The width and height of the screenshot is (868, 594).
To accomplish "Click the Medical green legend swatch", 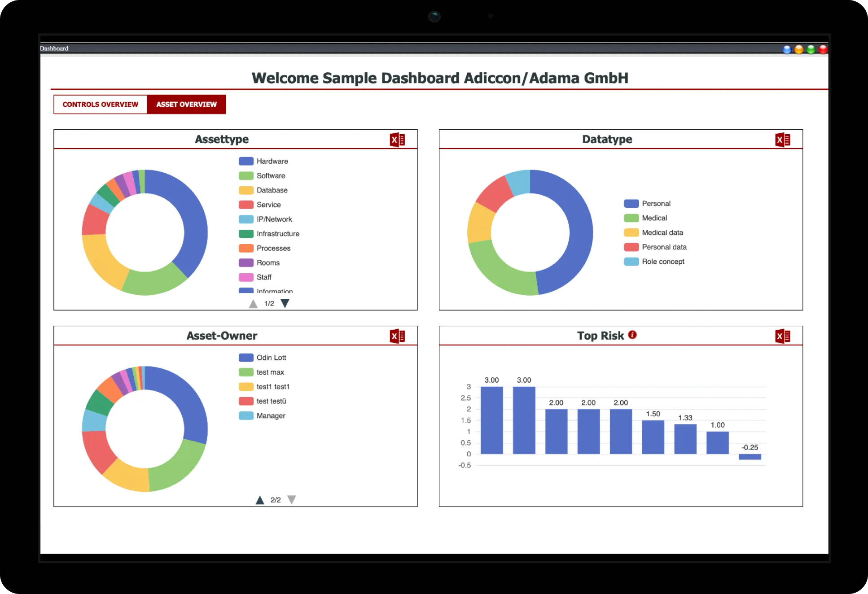I will 631,218.
